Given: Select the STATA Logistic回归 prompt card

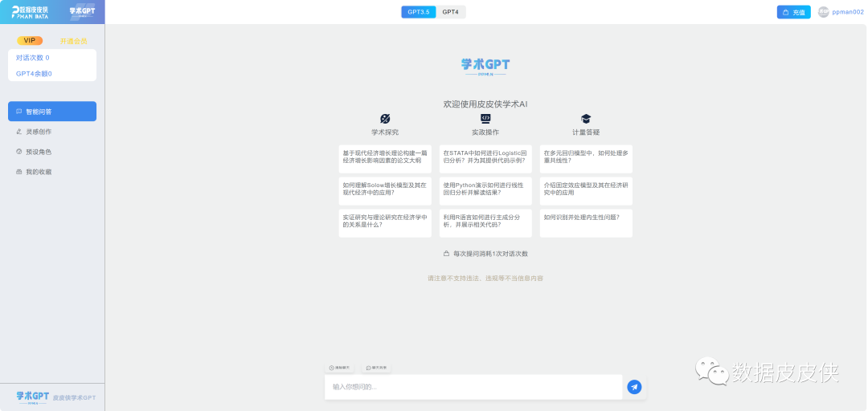Looking at the screenshot, I should click(485, 159).
